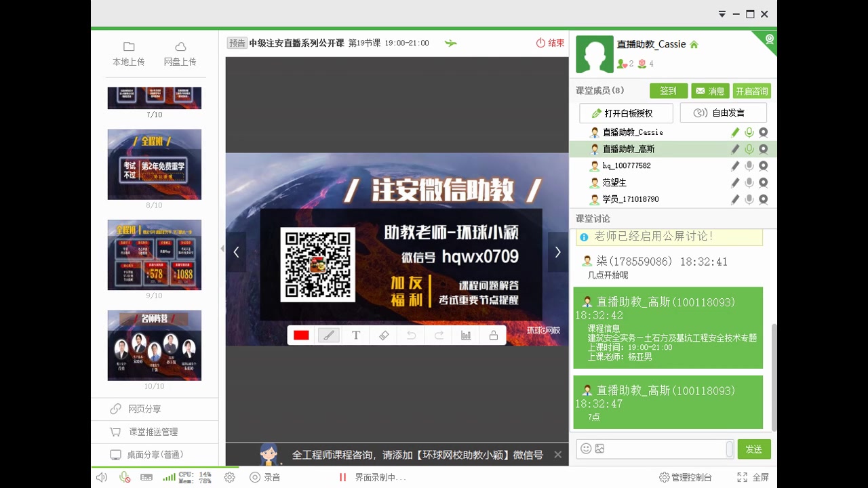
Task: Click 打开白板授权 button
Action: 626,113
